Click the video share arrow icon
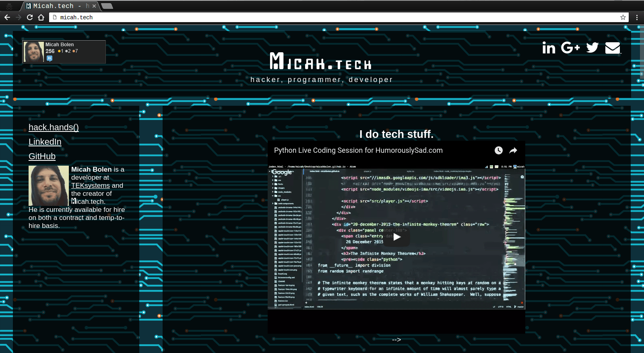Viewport: 644px width, 353px height. pyautogui.click(x=513, y=150)
